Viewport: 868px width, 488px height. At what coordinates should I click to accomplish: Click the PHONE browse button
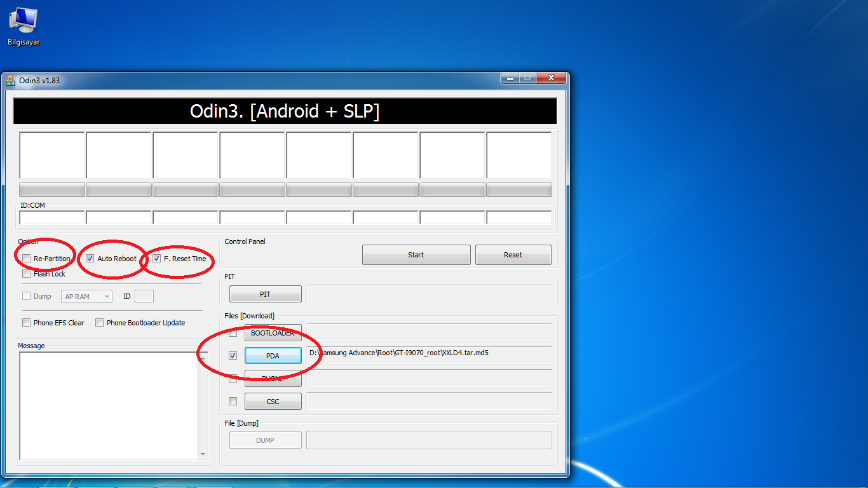273,379
